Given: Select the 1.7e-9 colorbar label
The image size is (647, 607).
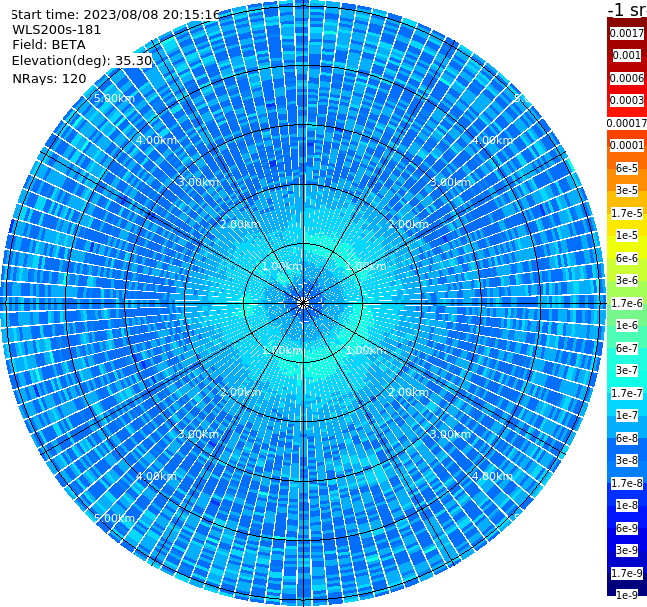Looking at the screenshot, I should (x=627, y=573).
